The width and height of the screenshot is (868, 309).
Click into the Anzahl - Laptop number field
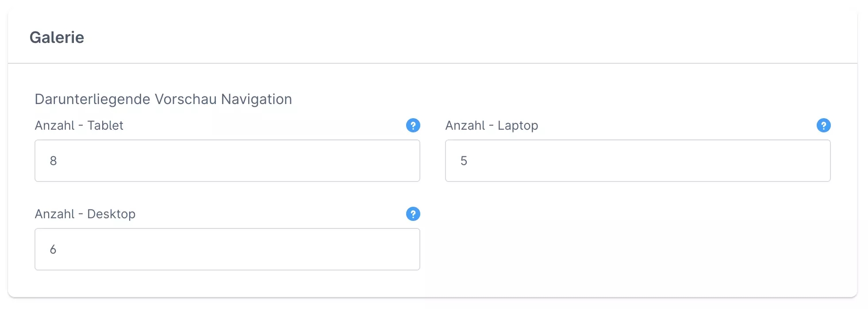click(x=638, y=161)
